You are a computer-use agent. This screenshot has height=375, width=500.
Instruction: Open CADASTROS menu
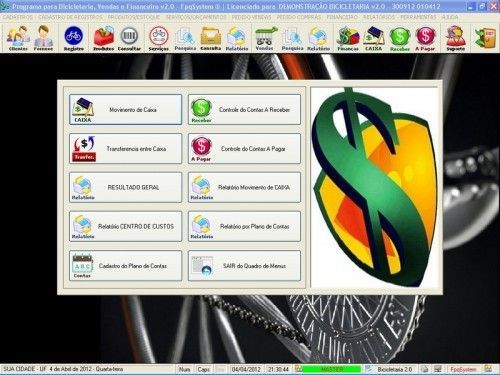pos(18,17)
